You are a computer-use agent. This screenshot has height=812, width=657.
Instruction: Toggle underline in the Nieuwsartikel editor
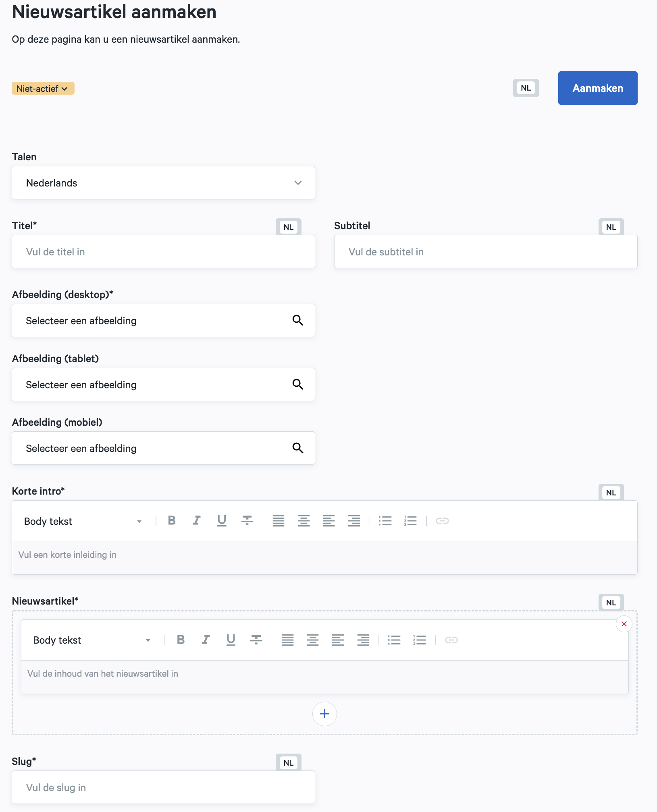pos(231,640)
